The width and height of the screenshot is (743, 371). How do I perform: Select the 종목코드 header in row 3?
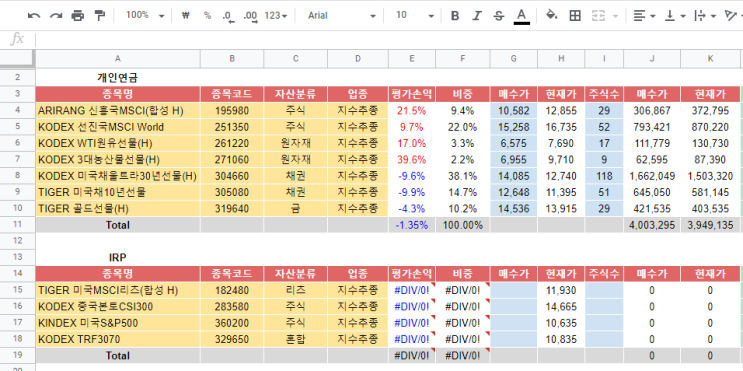[232, 94]
